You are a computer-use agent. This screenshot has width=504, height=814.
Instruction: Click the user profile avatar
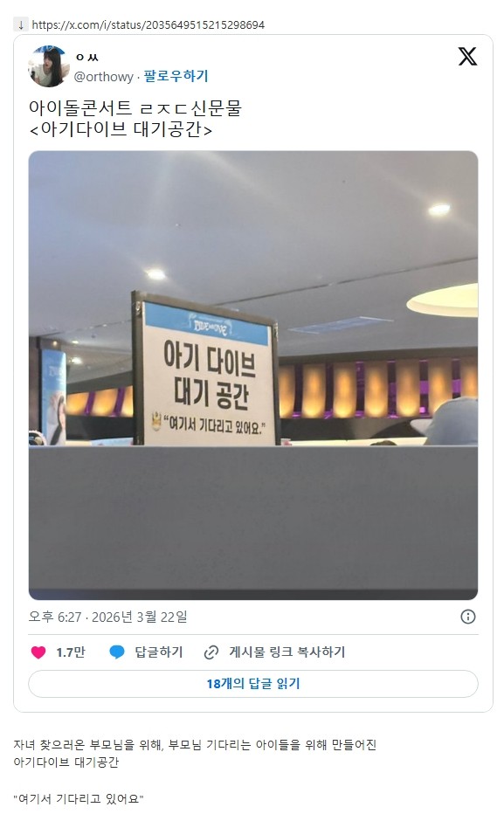tap(49, 66)
